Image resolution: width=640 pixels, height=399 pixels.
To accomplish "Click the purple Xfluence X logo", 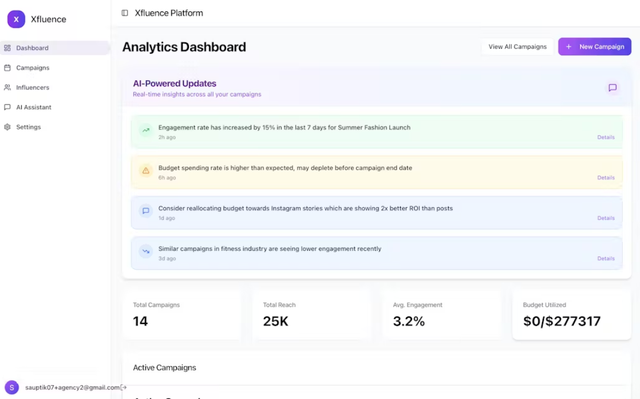I will pyautogui.click(x=16, y=19).
